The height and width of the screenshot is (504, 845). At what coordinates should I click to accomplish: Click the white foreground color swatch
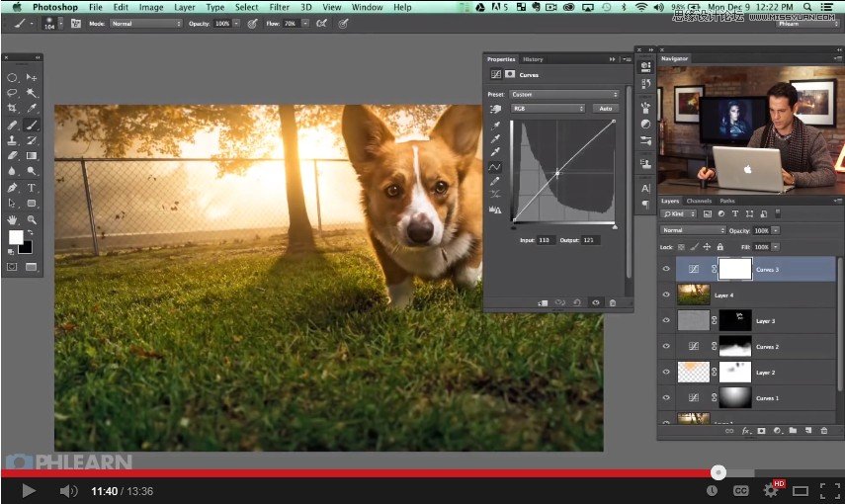(16, 238)
